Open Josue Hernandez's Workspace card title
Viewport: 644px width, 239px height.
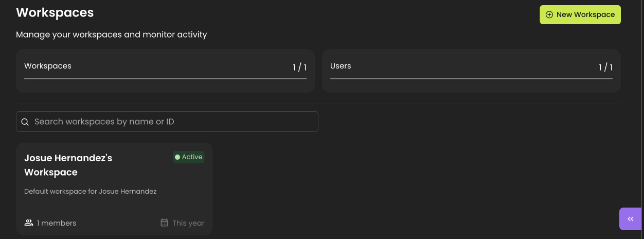click(68, 165)
